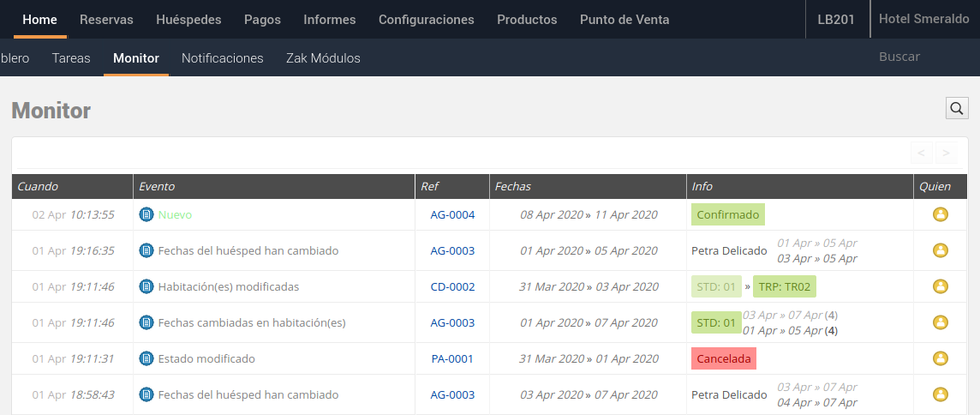
Task: Click the Buscar search field
Action: (918, 57)
